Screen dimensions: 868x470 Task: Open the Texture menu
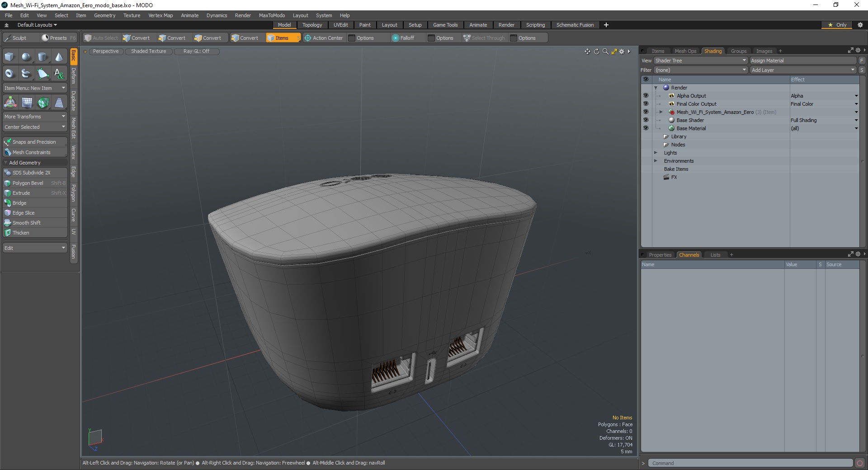coord(132,15)
